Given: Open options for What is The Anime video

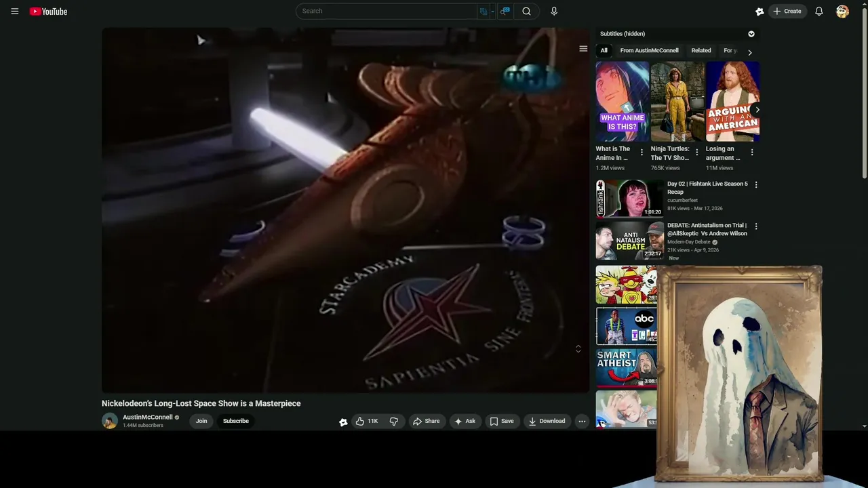Looking at the screenshot, I should click(x=642, y=152).
